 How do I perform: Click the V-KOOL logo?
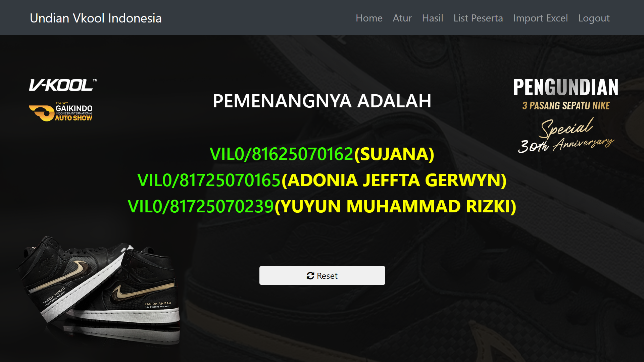pyautogui.click(x=63, y=85)
